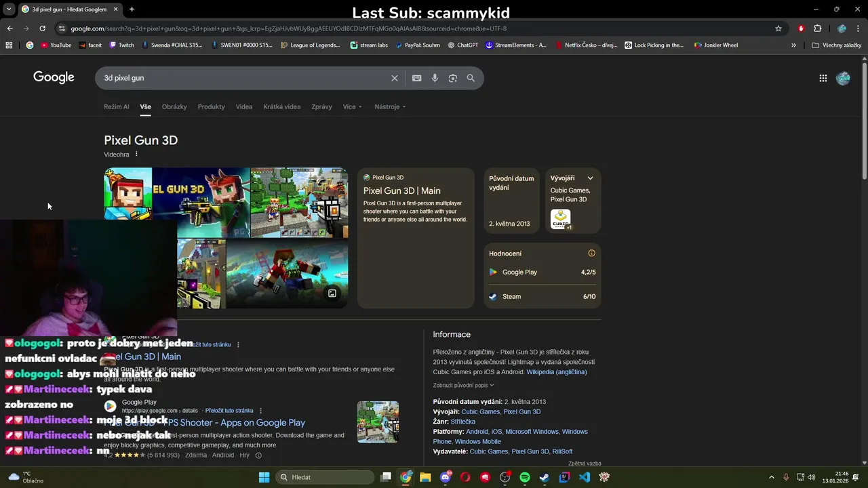Expand the bookmarks overflow chevron
The height and width of the screenshot is (488, 868).
[793, 45]
